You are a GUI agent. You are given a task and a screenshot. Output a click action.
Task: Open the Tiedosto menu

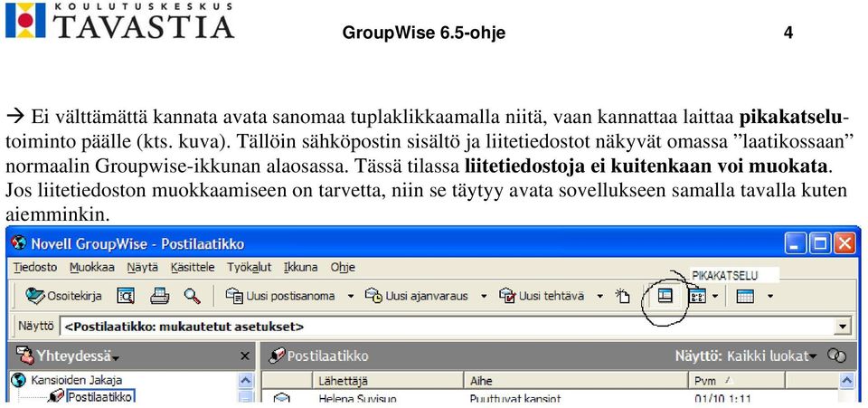(35, 268)
